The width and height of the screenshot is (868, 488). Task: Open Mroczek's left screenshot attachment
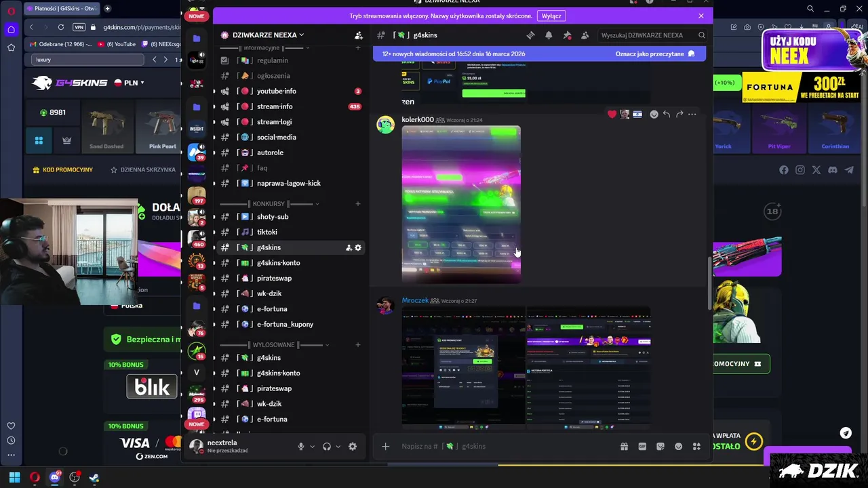[x=463, y=368]
